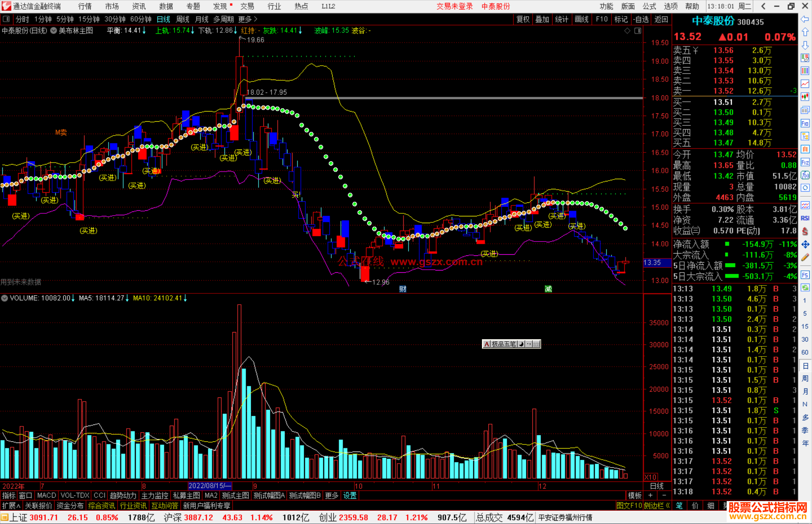The height and width of the screenshot is (524, 812).
Task: Switch to the MACD indicator tab
Action: pos(47,496)
